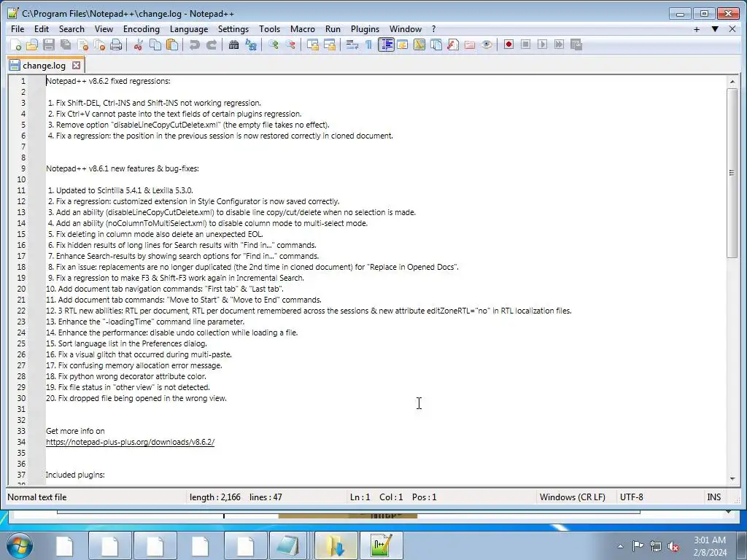Click the Undo arrow icon
This screenshot has height=560, width=747.
point(194,44)
